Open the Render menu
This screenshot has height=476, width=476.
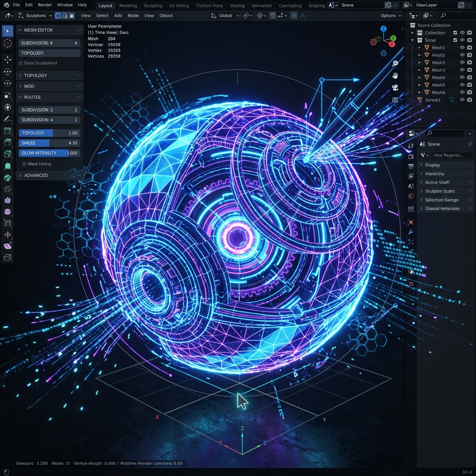[x=45, y=5]
